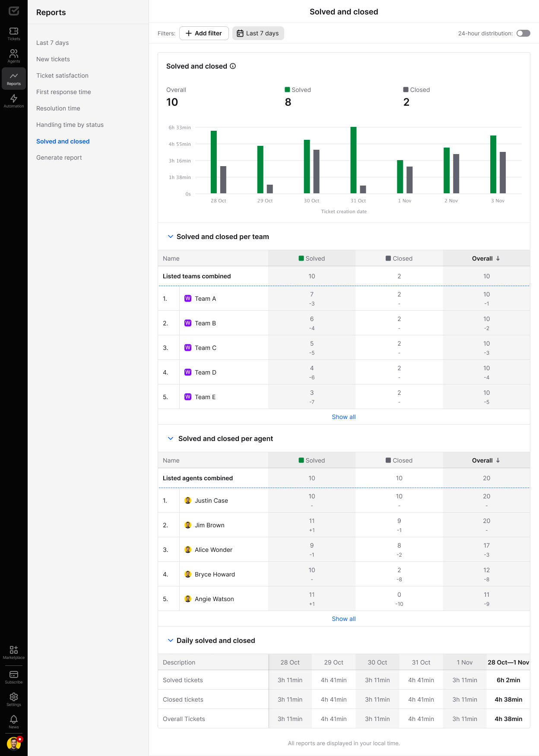Click Alice Wonder's avatar icon
This screenshot has height=756, width=539.
(188, 550)
